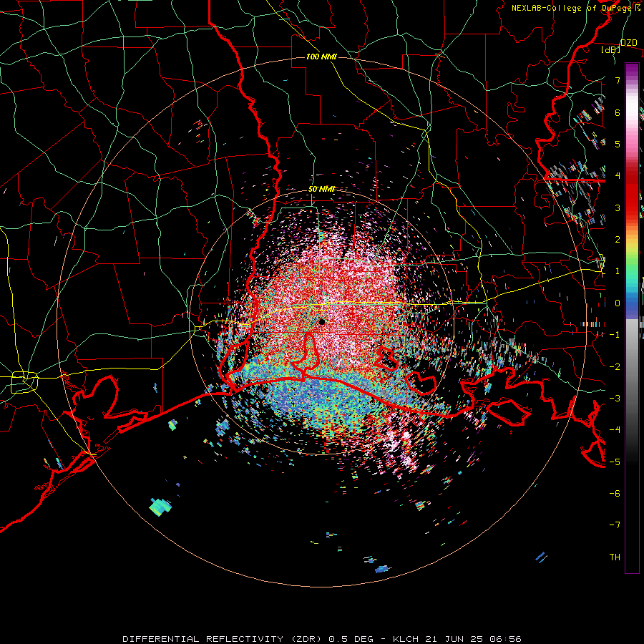Click the -1 value on the color scale
644x644 pixels.
coord(615,335)
